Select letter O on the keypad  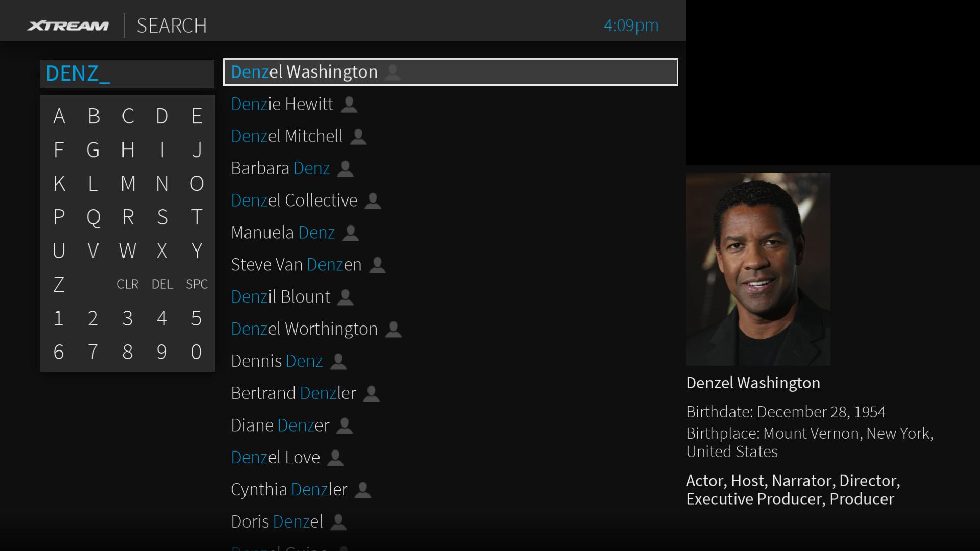pos(197,183)
